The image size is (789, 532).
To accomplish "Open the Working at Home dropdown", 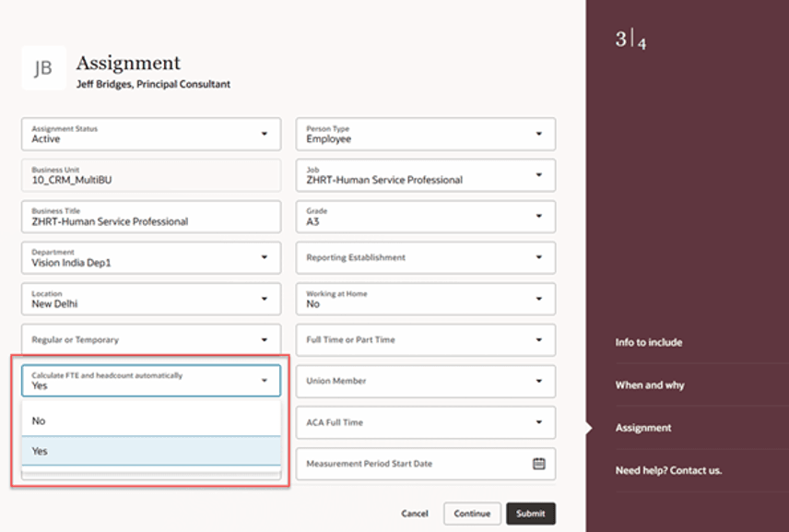I will pyautogui.click(x=426, y=299).
